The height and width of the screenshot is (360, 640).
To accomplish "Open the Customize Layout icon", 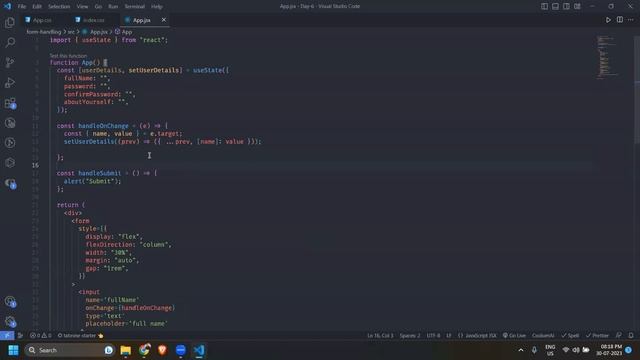I will (x=578, y=6).
